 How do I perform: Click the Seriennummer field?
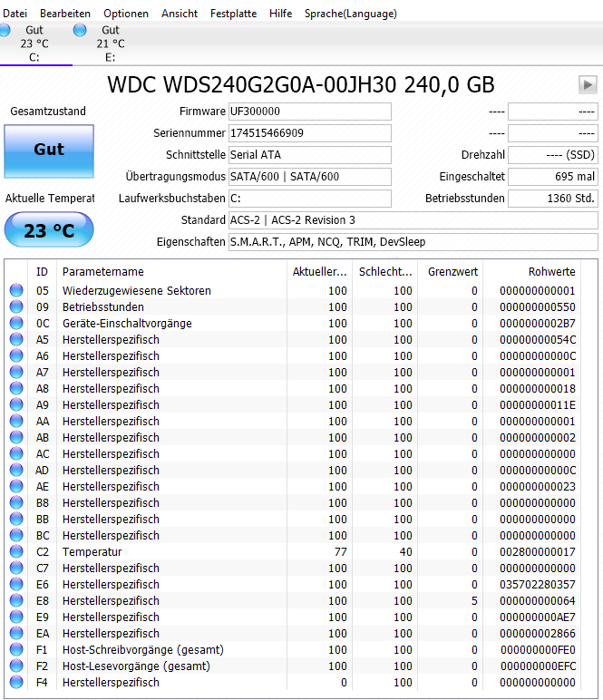coord(310,133)
